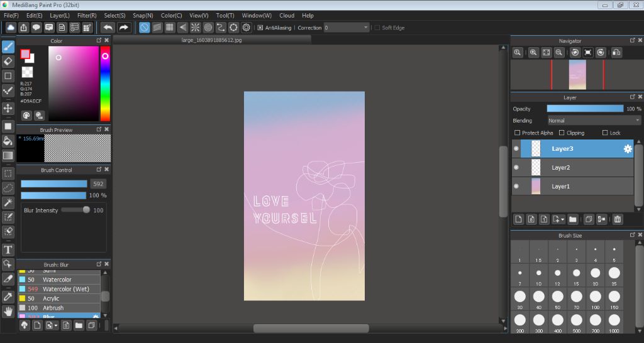Screen dimensions: 644x343
Task: Enable the radial snap icon
Action: [x=195, y=28]
